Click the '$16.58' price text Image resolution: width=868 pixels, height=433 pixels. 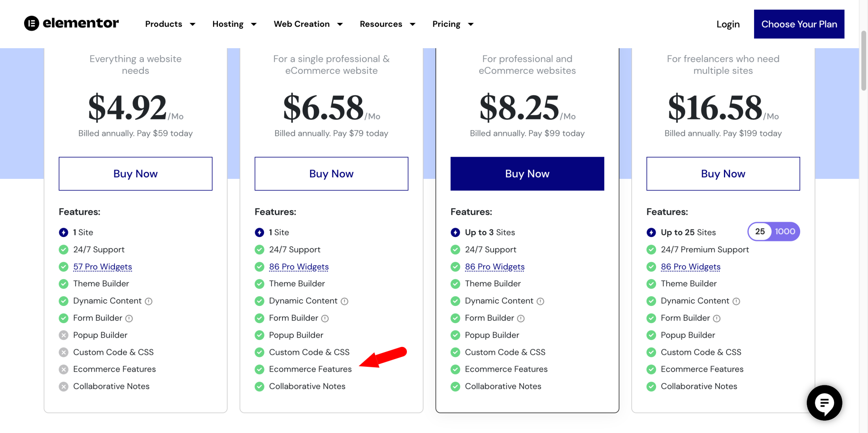pyautogui.click(x=715, y=107)
